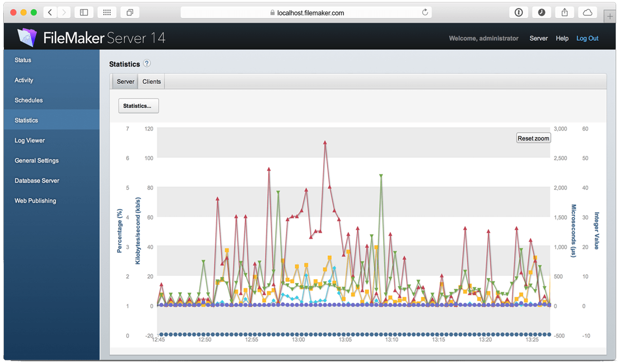Navigate back with the back arrow
The image size is (619, 364).
[50, 12]
